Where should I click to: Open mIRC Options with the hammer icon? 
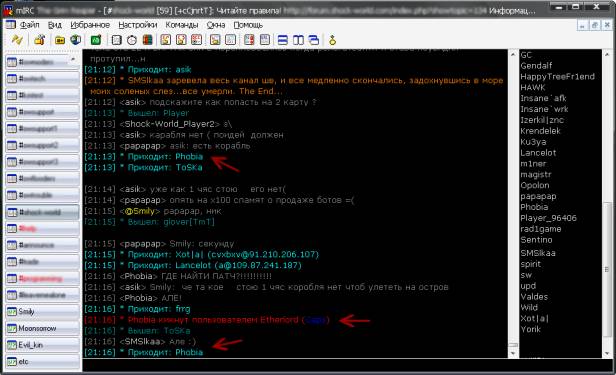(39, 39)
